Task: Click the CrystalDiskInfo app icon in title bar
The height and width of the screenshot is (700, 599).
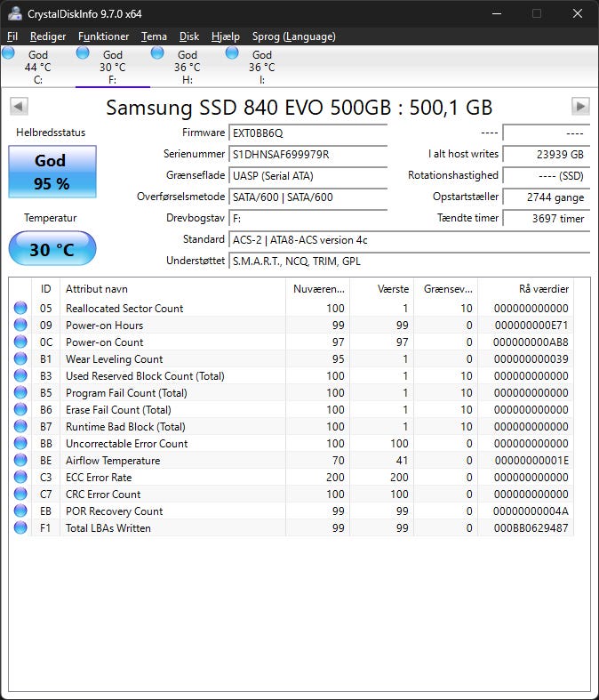Action: tap(15, 14)
